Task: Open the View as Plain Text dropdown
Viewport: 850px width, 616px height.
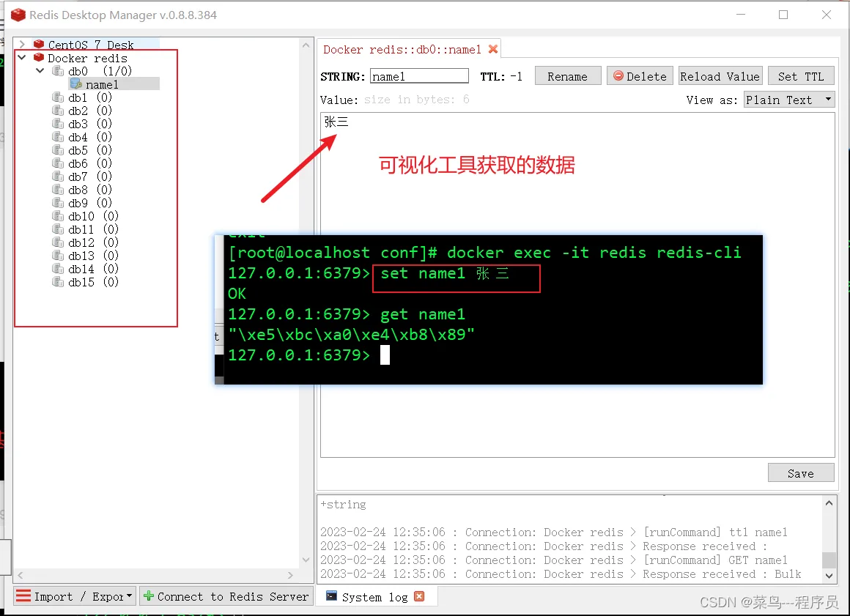Action: pyautogui.click(x=788, y=100)
